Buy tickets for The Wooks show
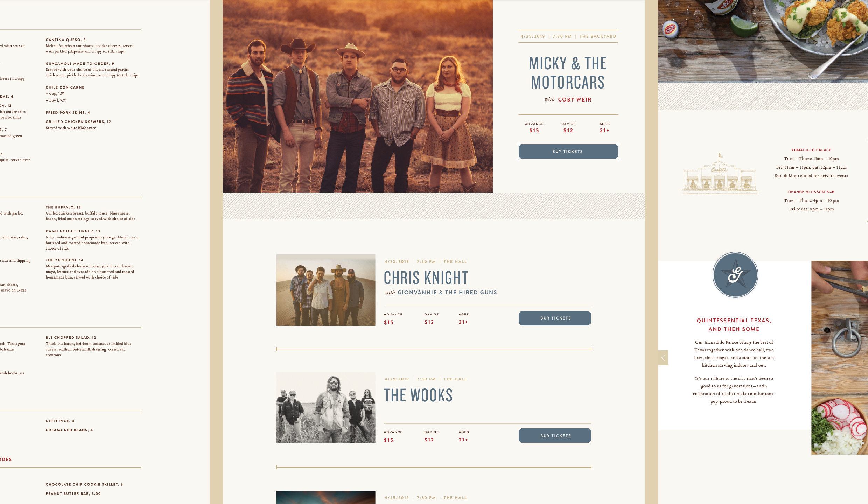The height and width of the screenshot is (504, 868). pyautogui.click(x=555, y=436)
